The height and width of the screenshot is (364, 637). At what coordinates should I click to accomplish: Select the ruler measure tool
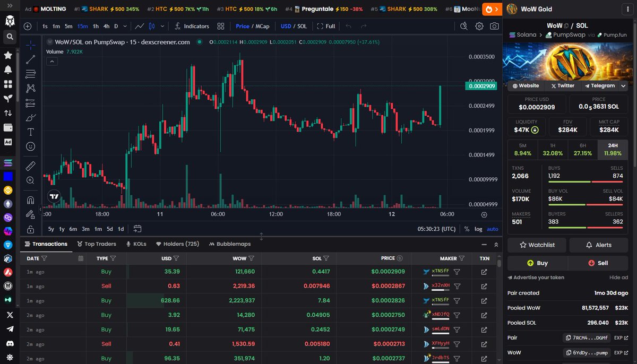click(x=31, y=166)
